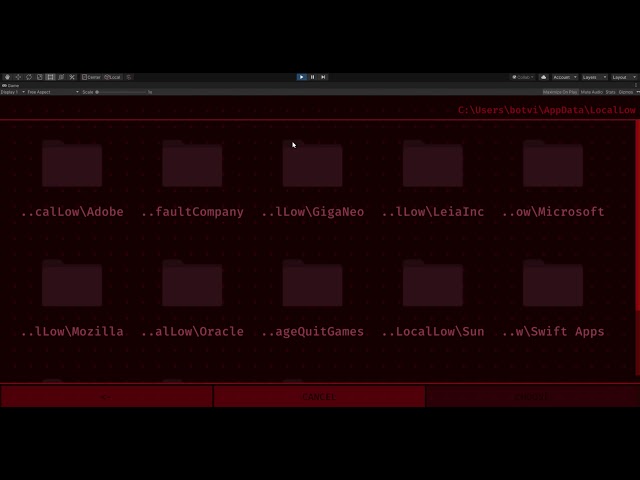This screenshot has width=640, height=480.
Task: Select the Hand tool in Unity toolbar
Action: point(7,77)
